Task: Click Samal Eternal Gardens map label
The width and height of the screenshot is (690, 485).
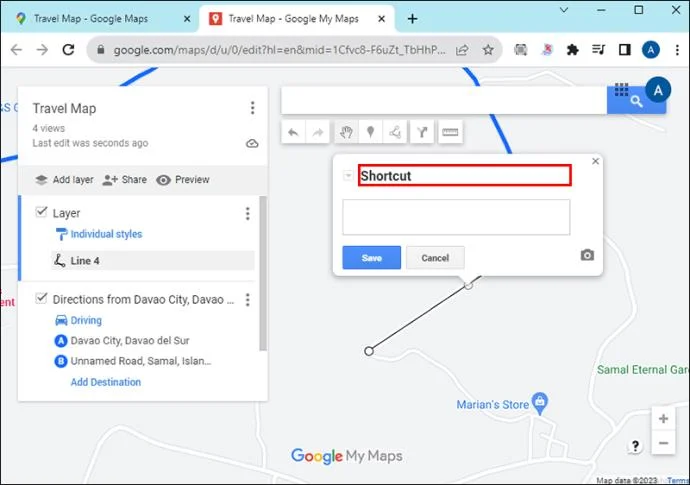Action: [x=643, y=370]
